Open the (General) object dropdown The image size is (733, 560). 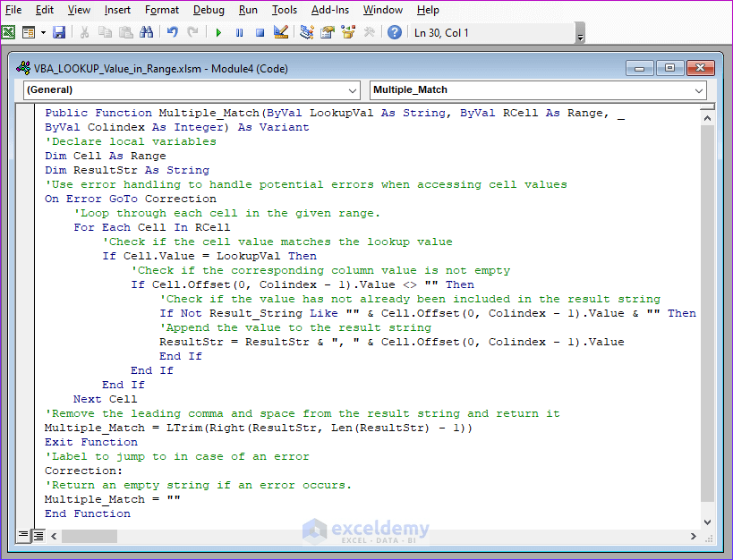click(354, 89)
